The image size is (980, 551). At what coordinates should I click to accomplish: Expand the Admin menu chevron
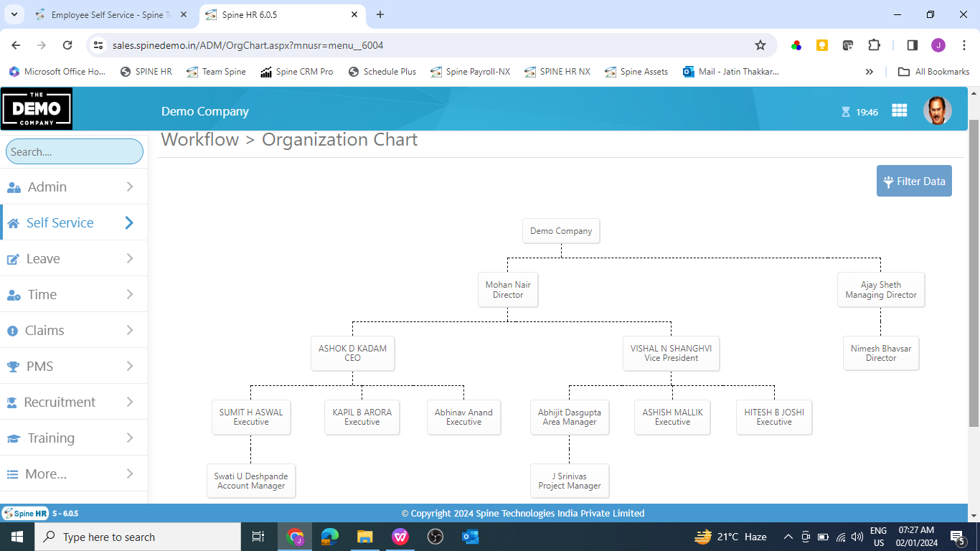pos(130,187)
